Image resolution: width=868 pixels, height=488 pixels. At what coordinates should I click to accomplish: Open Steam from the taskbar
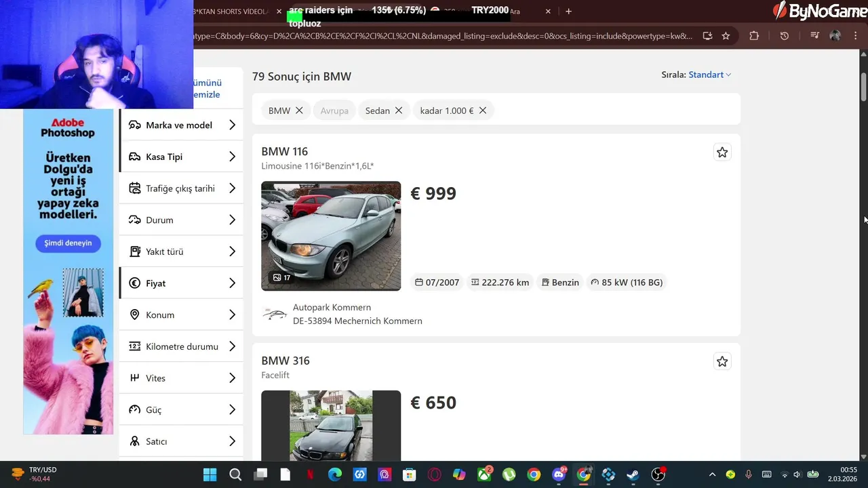(633, 474)
